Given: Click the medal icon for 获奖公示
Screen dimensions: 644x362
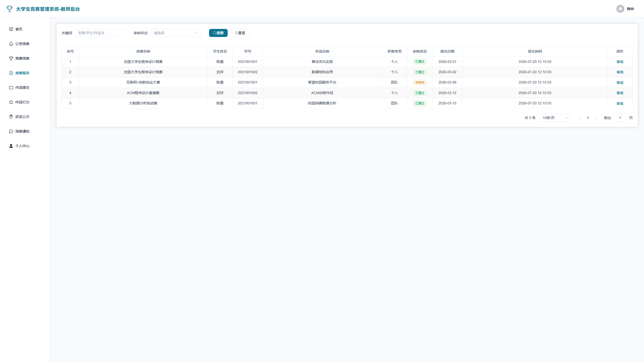Looking at the screenshot, I should tap(11, 117).
